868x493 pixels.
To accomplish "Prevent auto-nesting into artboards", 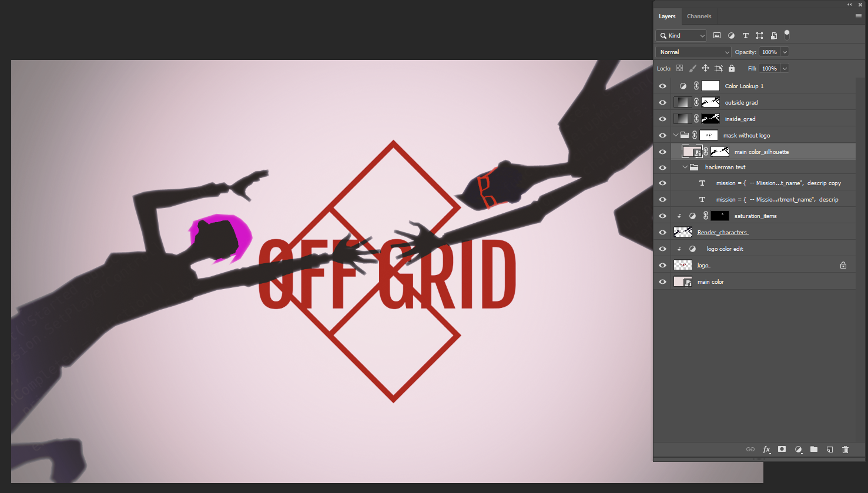I will tap(719, 68).
